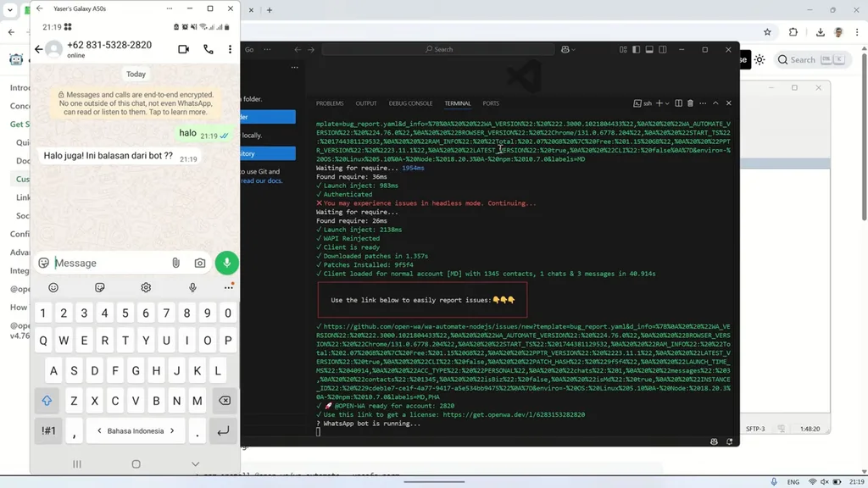Viewport: 868px width, 488px height.
Task: Open the WhatsApp chat options menu
Action: click(x=230, y=49)
